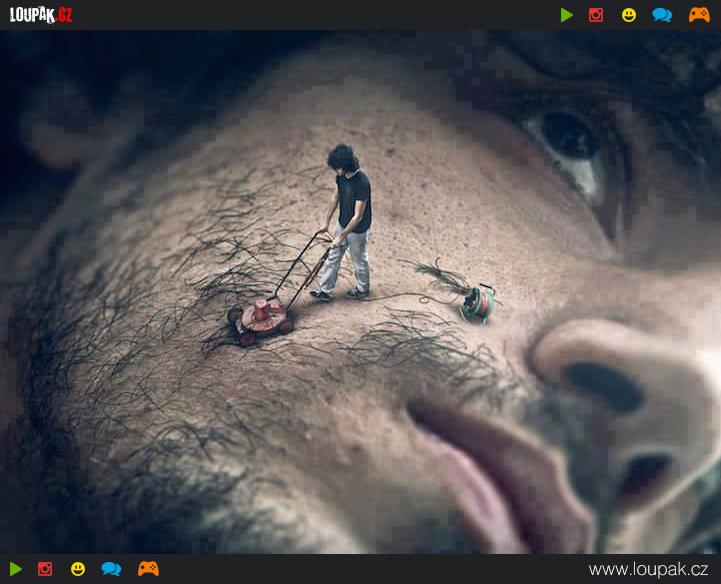
Task: Click the orange gamepad icon in bottom bar
Action: point(148,569)
